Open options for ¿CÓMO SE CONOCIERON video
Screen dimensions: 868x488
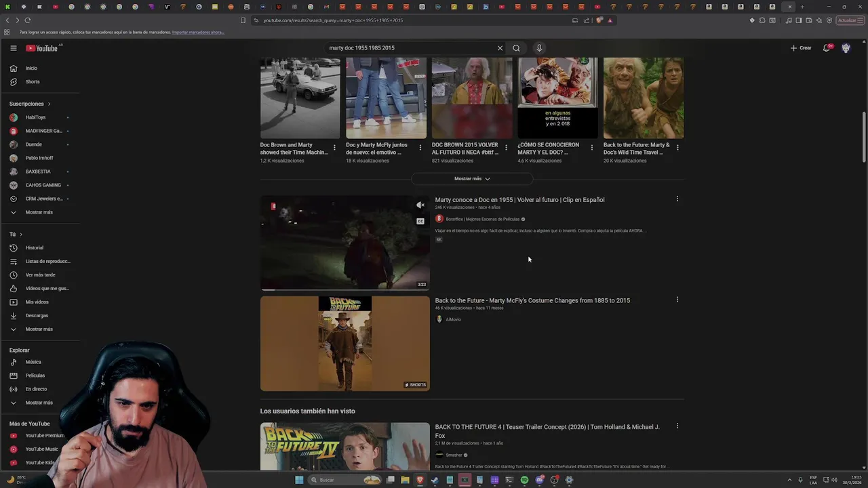coord(591,147)
